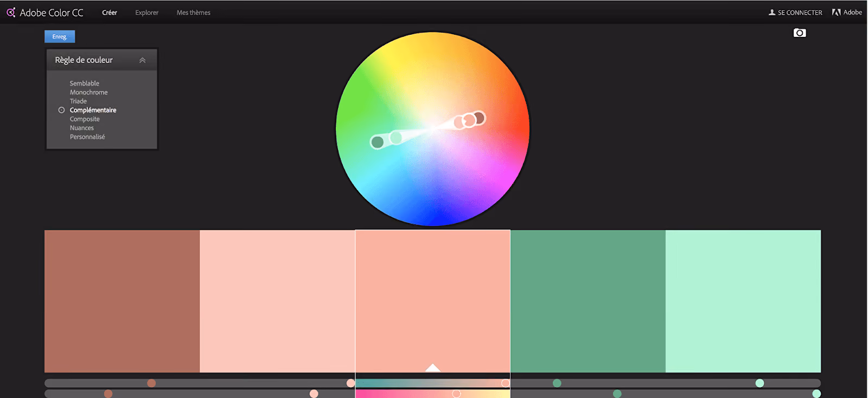
Task: Select the Personnalisé color rule
Action: coord(87,137)
